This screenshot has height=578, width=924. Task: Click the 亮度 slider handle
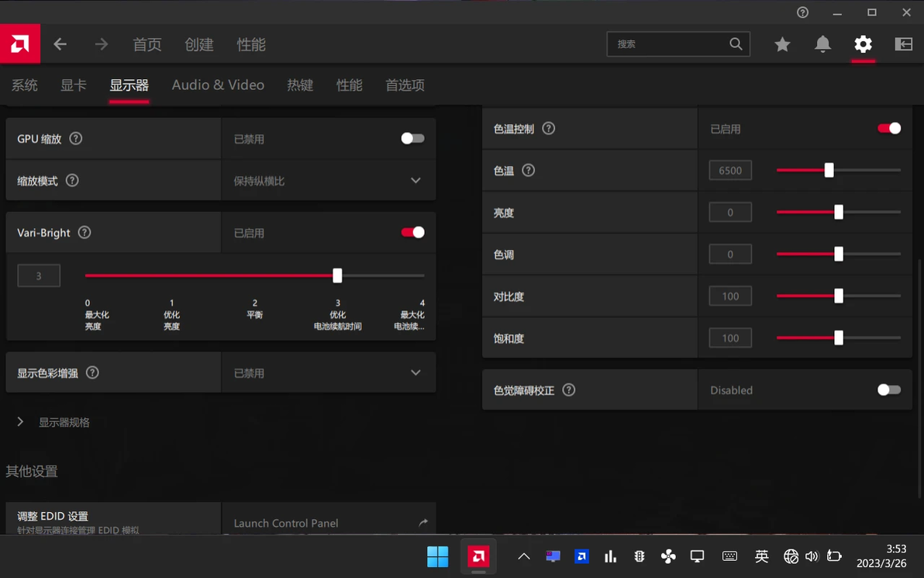[839, 213]
